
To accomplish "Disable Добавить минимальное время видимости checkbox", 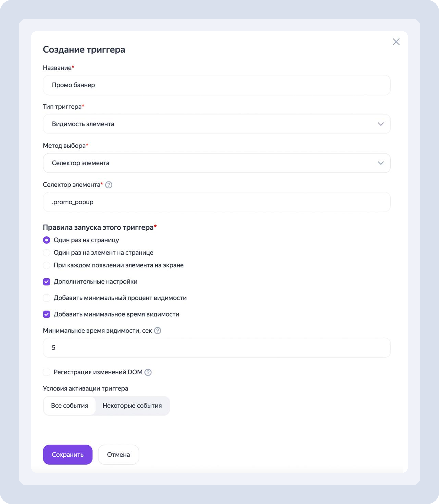I will (x=47, y=314).
